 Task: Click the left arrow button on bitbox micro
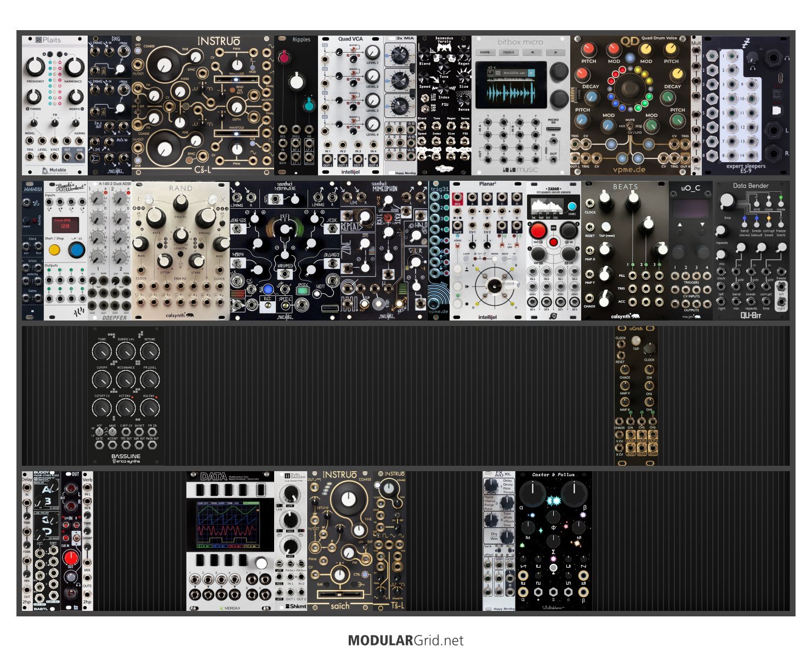(532, 53)
